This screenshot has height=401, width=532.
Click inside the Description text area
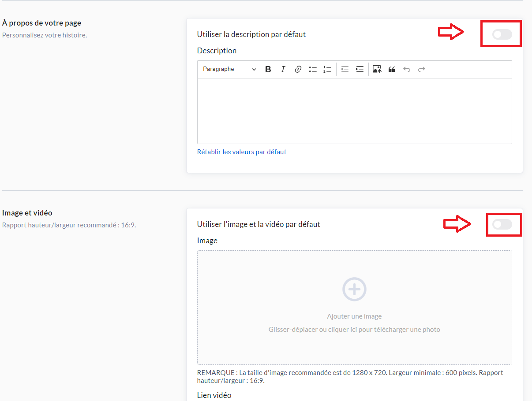click(x=354, y=111)
